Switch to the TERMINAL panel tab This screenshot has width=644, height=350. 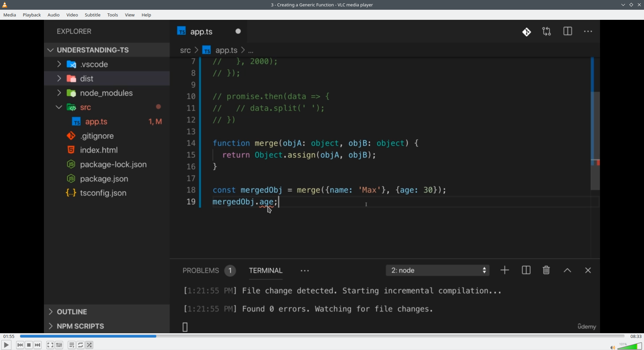click(266, 271)
